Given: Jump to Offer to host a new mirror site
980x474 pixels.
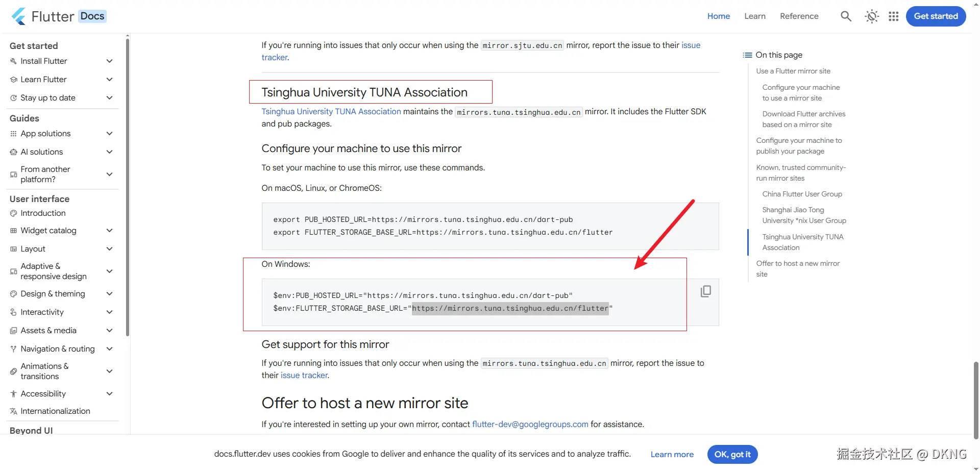Looking at the screenshot, I should click(x=798, y=269).
